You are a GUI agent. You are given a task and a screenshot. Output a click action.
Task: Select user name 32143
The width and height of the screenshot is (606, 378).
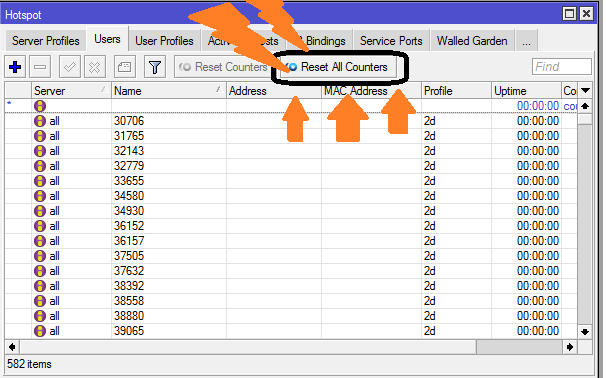pos(129,151)
